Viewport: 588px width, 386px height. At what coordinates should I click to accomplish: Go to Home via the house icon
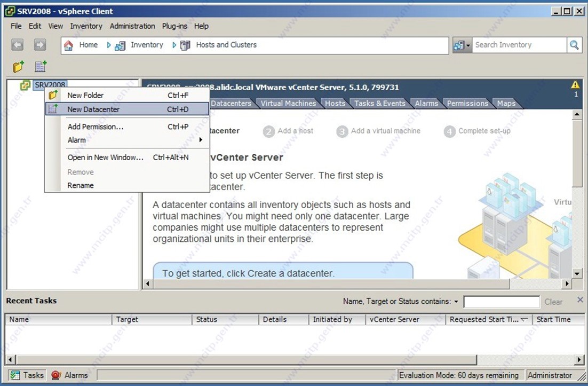(x=68, y=45)
